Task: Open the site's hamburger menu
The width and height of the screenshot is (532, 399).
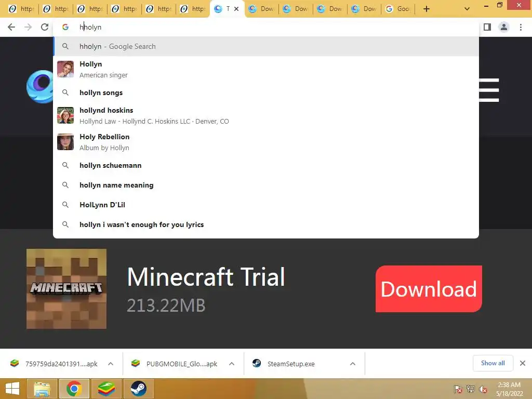Action: (489, 90)
